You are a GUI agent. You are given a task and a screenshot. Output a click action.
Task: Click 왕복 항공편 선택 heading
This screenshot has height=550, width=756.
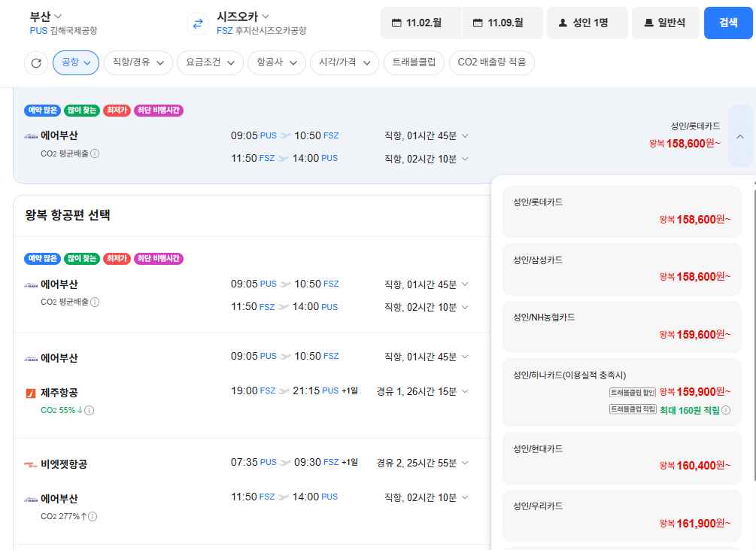coord(68,215)
